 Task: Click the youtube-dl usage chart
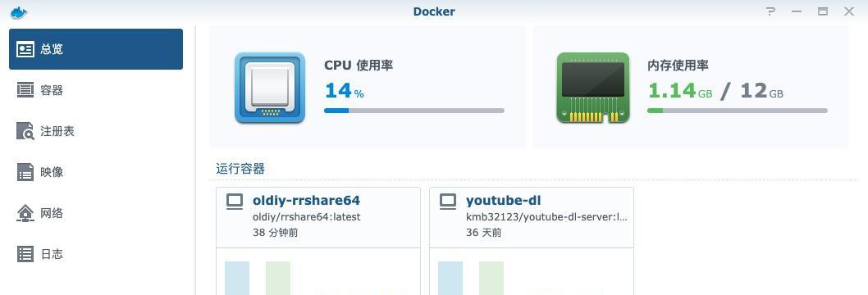532,272
